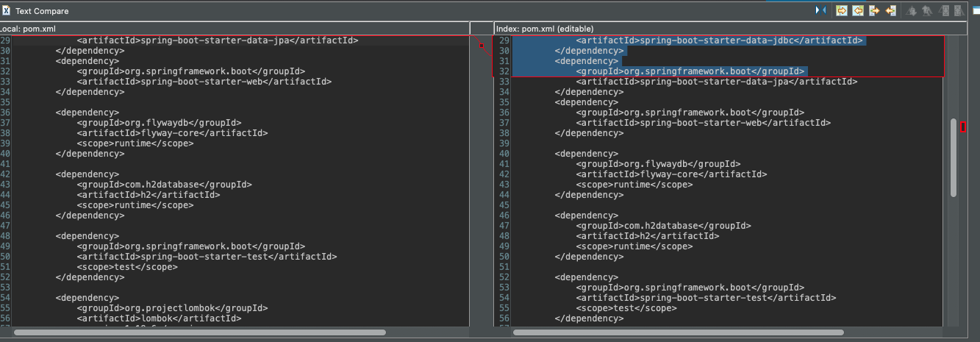
Task: Click com.h2database groupId in Local pane
Action: coord(164,185)
